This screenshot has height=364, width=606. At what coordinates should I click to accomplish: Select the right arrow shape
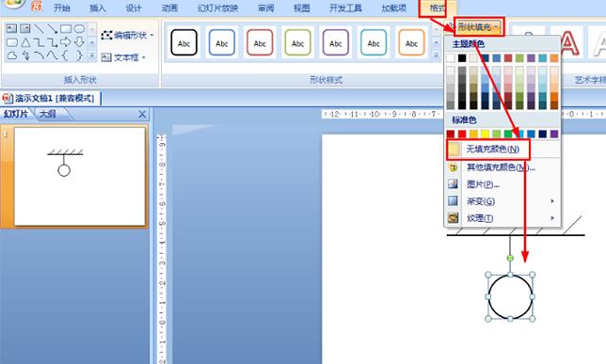point(66,41)
